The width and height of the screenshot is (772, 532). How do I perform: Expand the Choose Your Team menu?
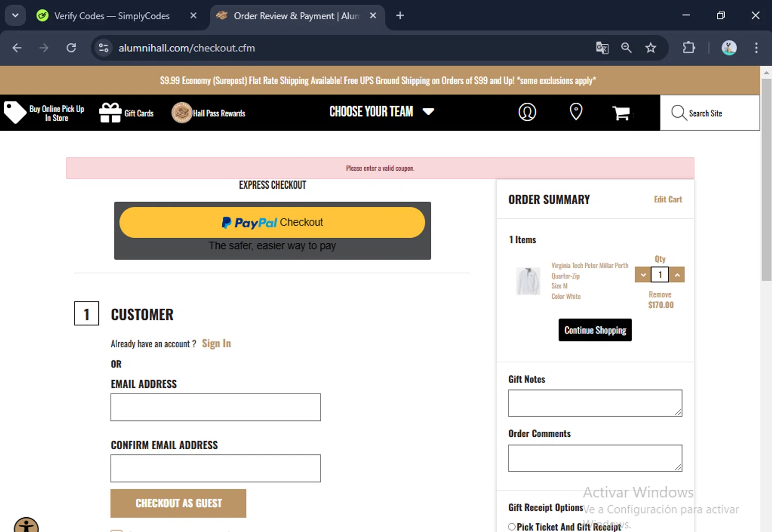pos(381,112)
